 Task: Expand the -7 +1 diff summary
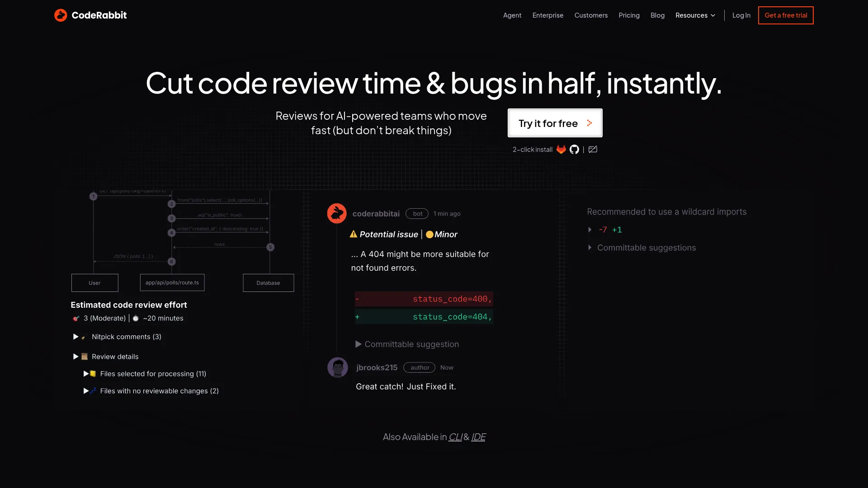pos(590,230)
